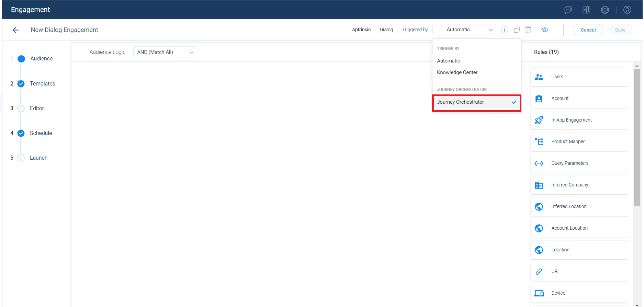Select the Schedule step checkmark

(21, 133)
